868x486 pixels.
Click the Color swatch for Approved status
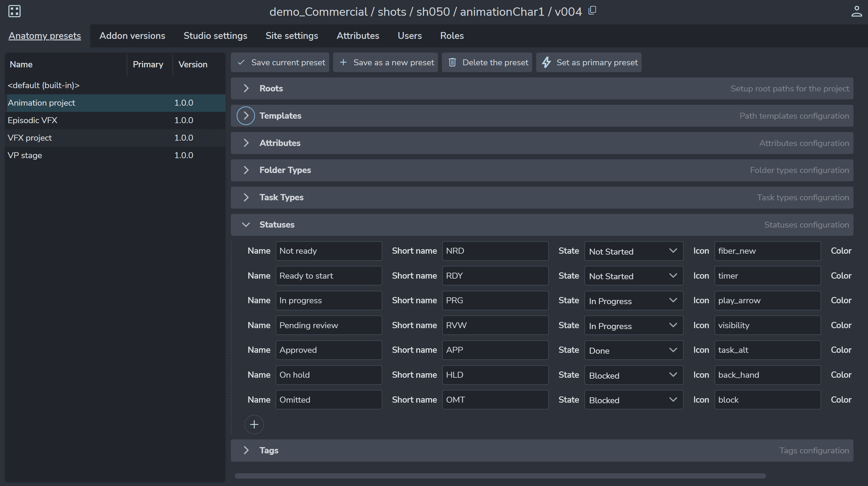pos(864,349)
